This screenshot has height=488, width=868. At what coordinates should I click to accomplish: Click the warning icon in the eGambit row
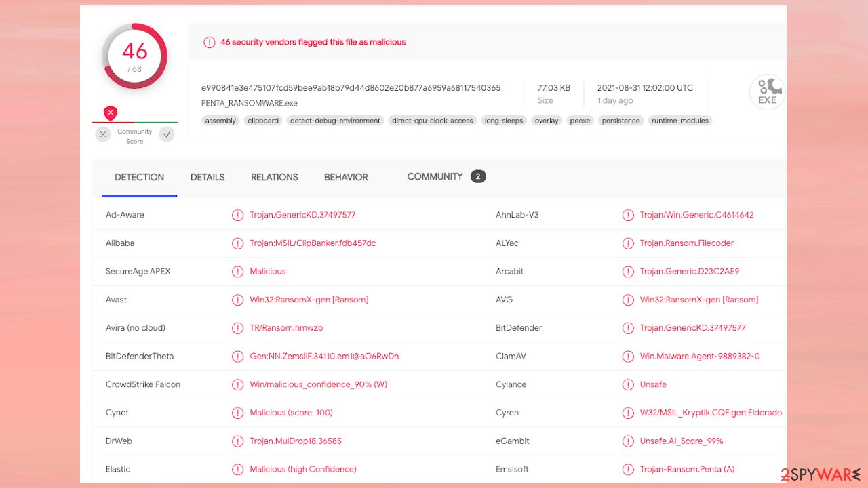point(628,441)
